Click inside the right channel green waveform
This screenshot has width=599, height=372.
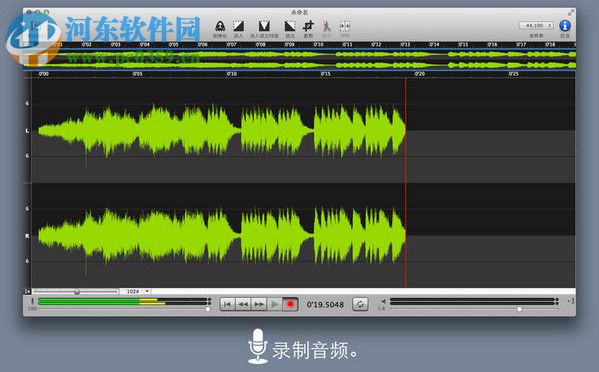[x=222, y=236]
